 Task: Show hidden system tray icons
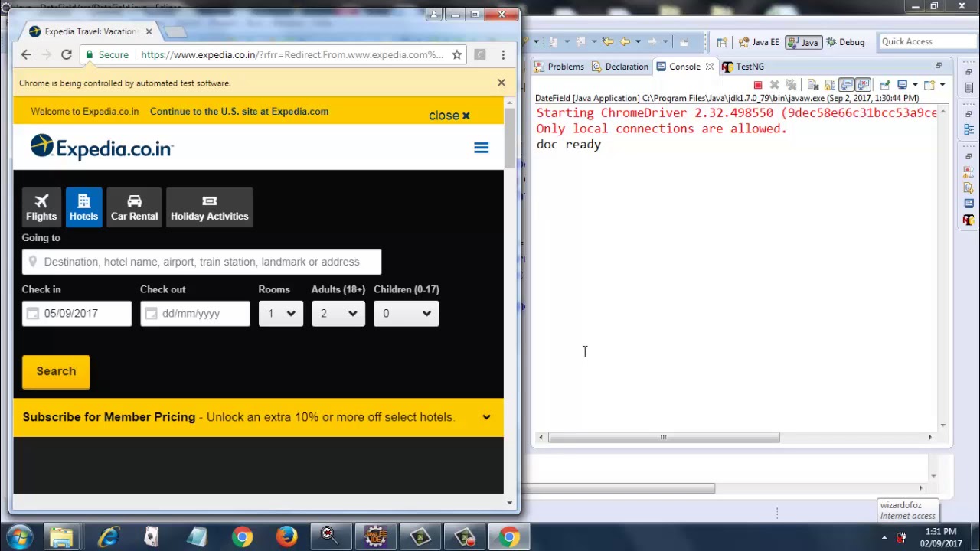pyautogui.click(x=884, y=537)
